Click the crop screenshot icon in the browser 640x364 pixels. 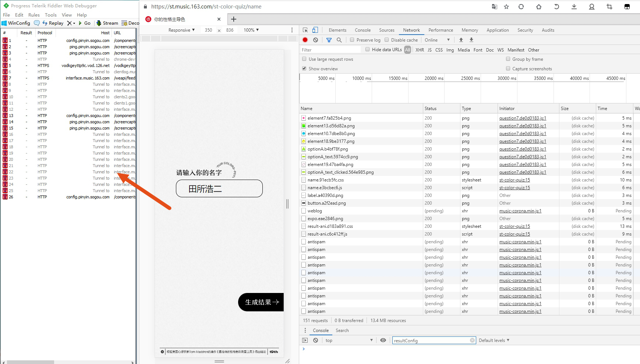(x=609, y=7)
